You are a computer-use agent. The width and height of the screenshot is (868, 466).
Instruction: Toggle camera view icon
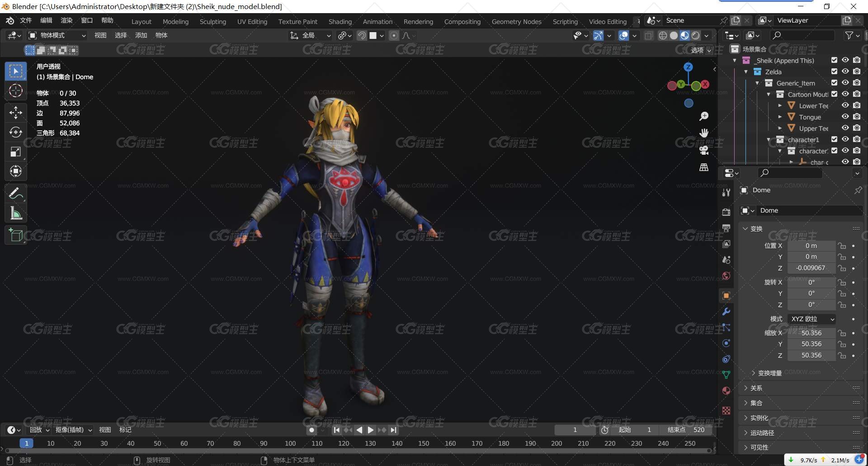point(704,150)
